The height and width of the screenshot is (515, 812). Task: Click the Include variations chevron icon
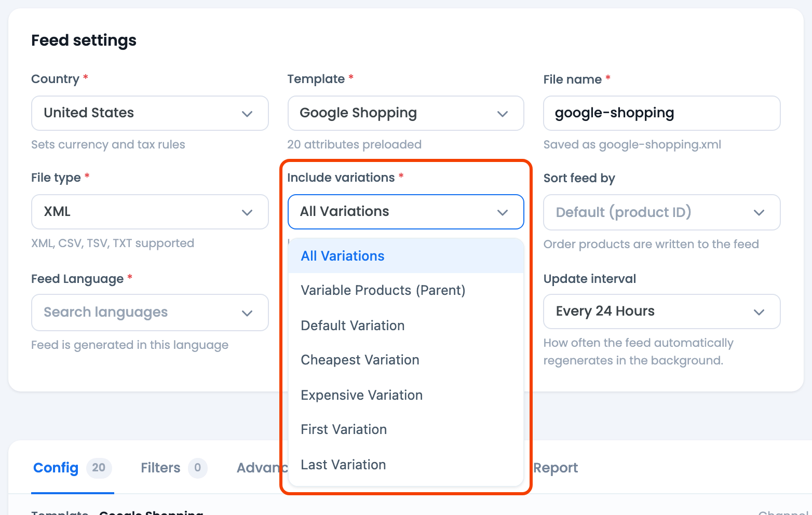coord(503,212)
